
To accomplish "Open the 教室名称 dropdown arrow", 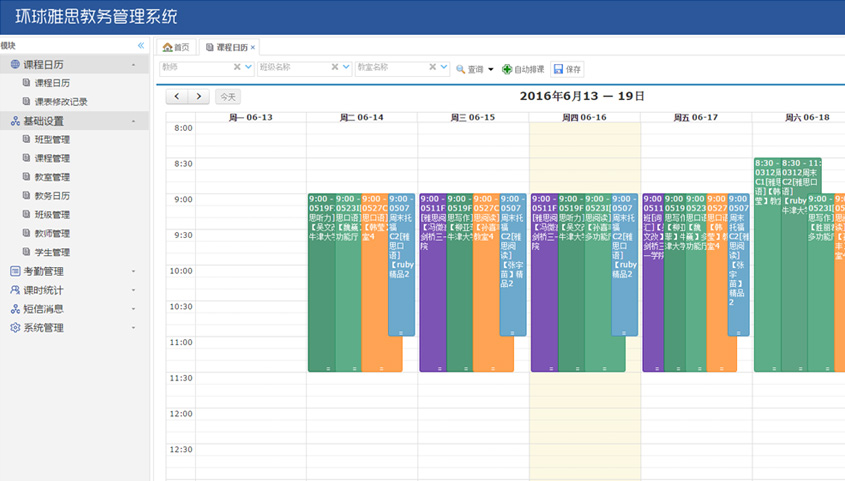I will [x=444, y=68].
